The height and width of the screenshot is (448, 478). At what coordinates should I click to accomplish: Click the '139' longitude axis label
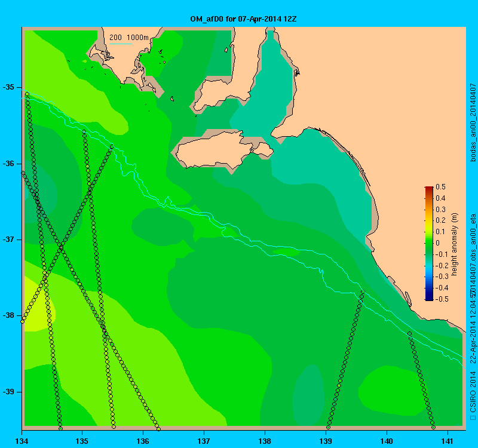326,441
